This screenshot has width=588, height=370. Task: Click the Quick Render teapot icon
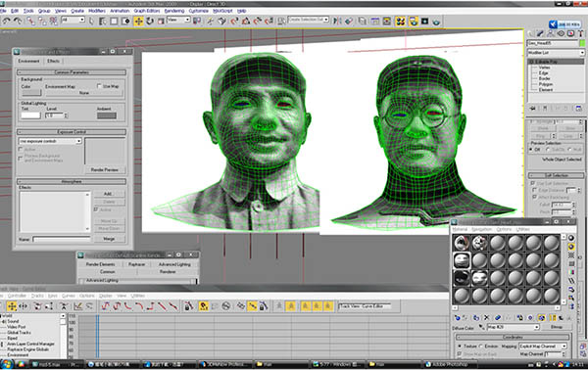pyautogui.click(x=436, y=22)
